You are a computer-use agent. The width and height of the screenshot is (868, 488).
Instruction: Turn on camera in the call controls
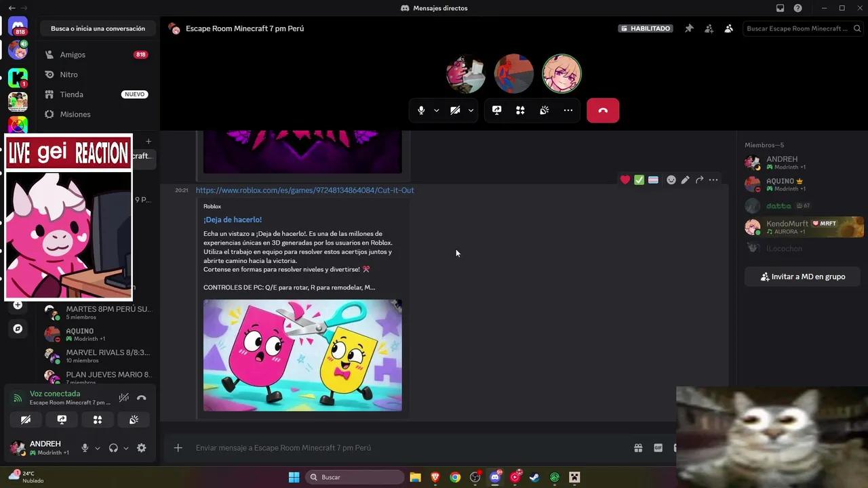(455, 110)
